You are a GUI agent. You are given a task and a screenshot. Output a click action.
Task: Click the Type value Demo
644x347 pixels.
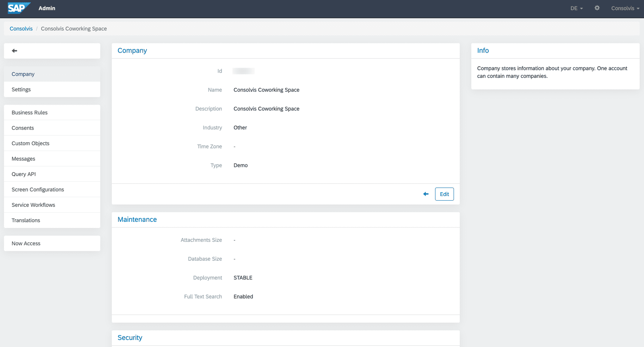point(240,165)
